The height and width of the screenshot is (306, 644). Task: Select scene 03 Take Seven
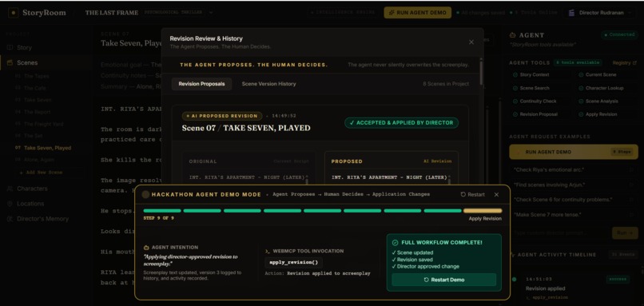click(x=33, y=100)
